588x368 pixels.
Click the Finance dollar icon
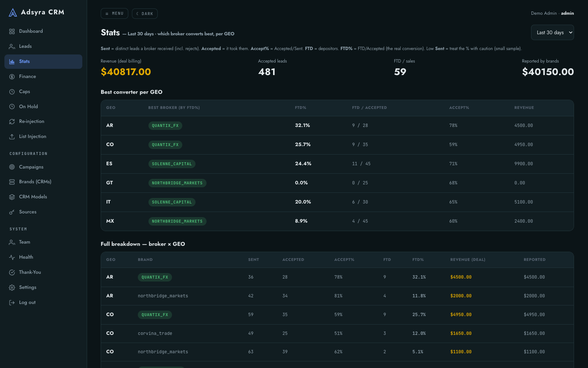[x=12, y=77]
